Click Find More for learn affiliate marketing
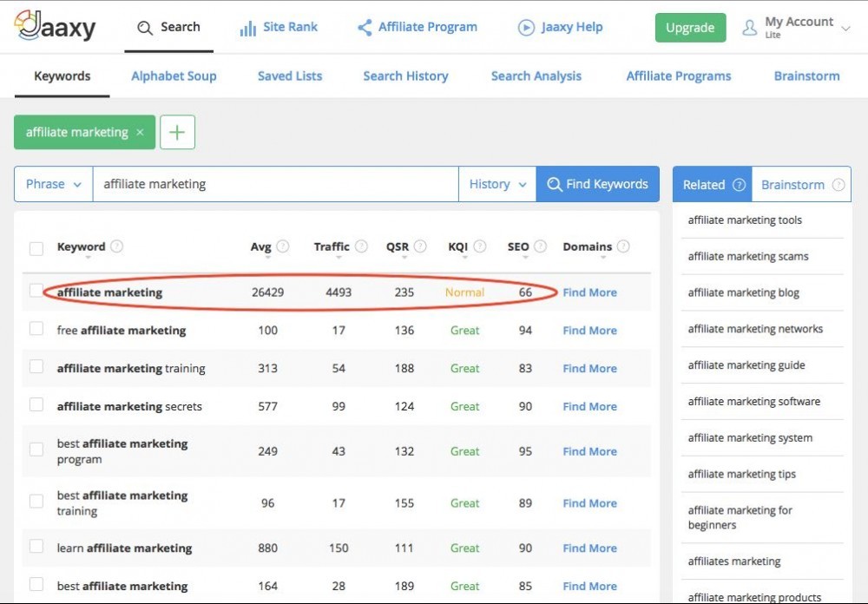The image size is (868, 604). pos(589,548)
